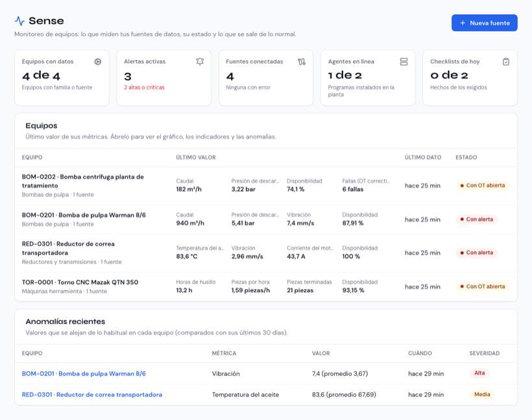This screenshot has height=420, width=532.
Task: Click the '7,4 mm/s' Vibración value
Action: tap(300, 223)
